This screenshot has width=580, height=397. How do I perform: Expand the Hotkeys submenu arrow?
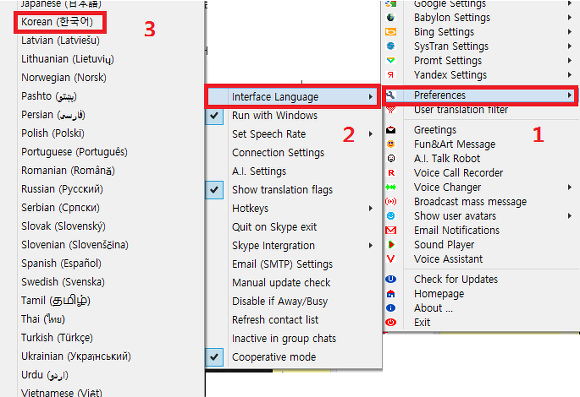click(370, 208)
